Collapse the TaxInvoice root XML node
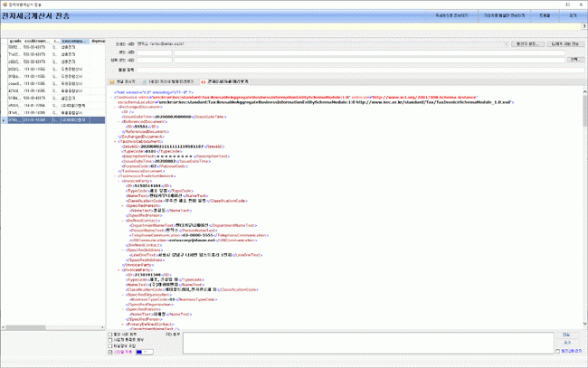Viewport: 588px width, 368px height. (x=111, y=98)
